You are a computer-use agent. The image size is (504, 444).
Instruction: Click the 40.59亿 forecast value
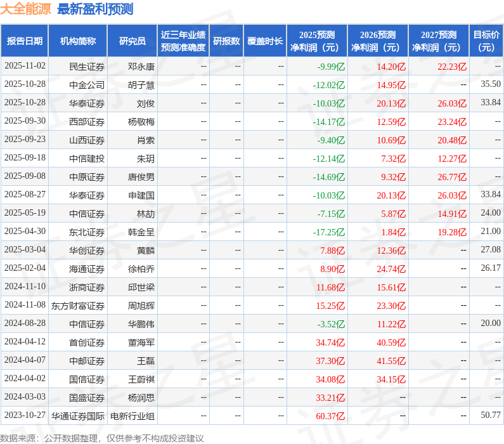point(391,343)
